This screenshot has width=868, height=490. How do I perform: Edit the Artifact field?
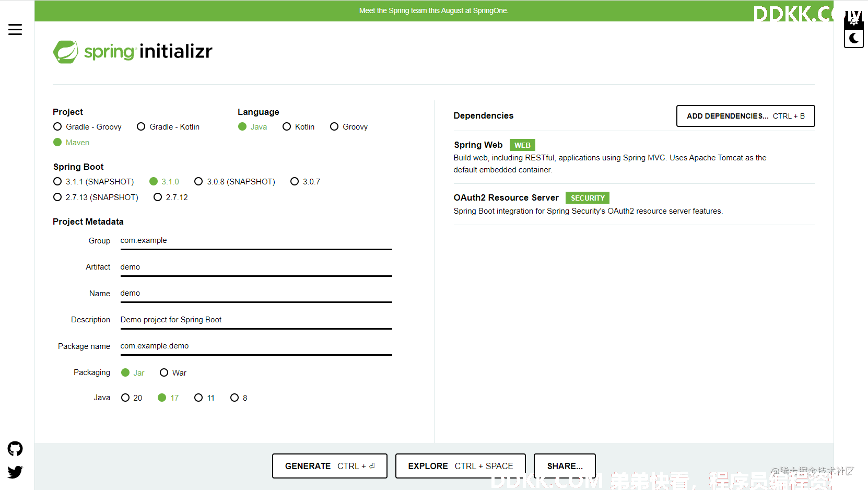click(x=256, y=267)
